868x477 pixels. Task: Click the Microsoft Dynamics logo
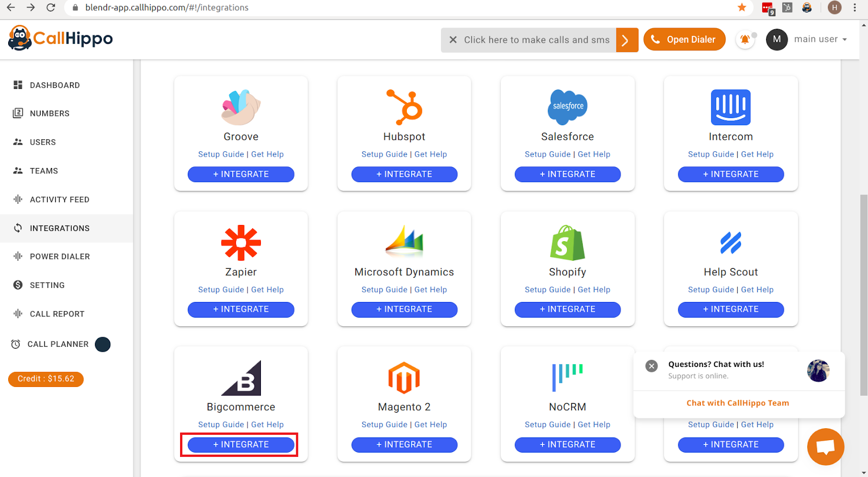click(x=404, y=241)
